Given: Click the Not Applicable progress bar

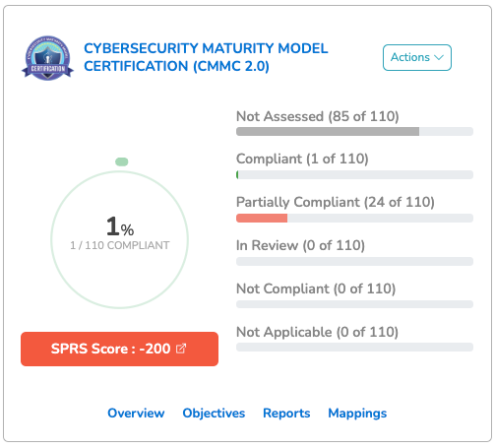Looking at the screenshot, I should (354, 348).
